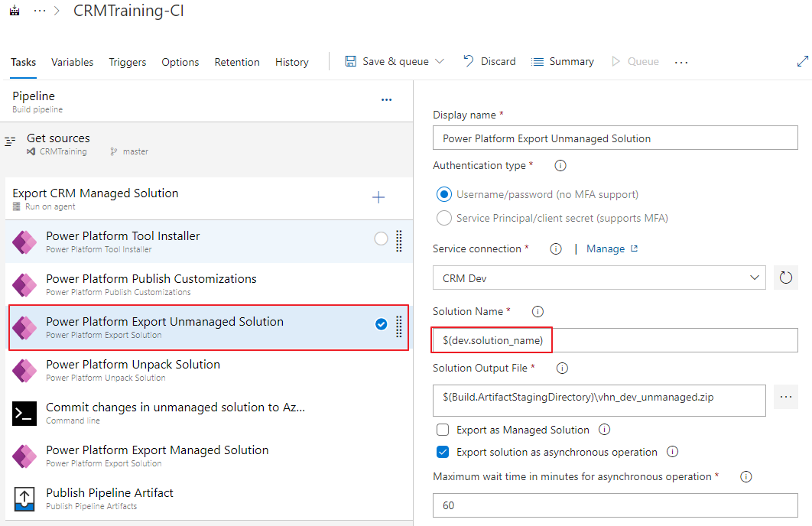The image size is (812, 526).
Task: Click the Export Unmanaged Solution drag handle
Action: coord(399,326)
